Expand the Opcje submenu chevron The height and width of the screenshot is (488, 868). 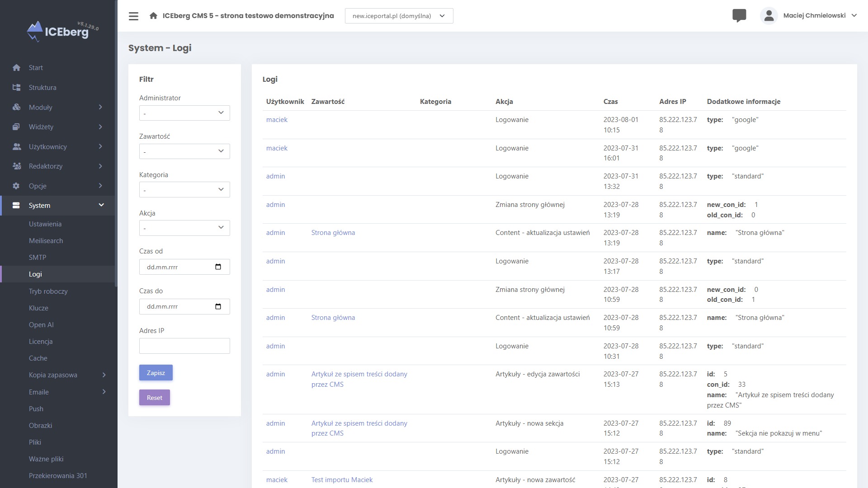pyautogui.click(x=100, y=186)
